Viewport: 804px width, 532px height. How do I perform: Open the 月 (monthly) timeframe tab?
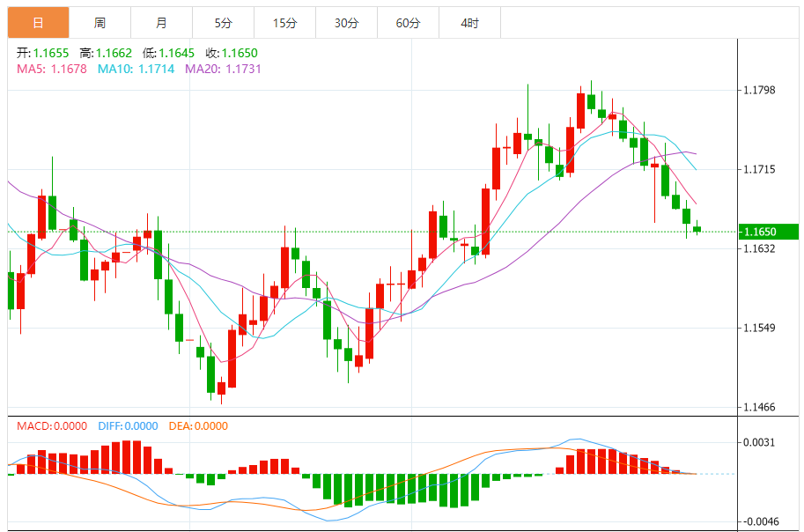tap(161, 23)
